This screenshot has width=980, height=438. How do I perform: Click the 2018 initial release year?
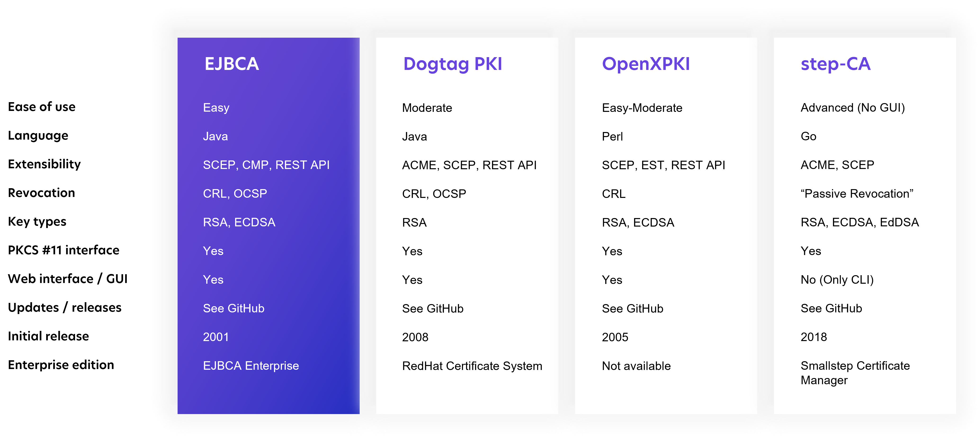[x=814, y=337]
